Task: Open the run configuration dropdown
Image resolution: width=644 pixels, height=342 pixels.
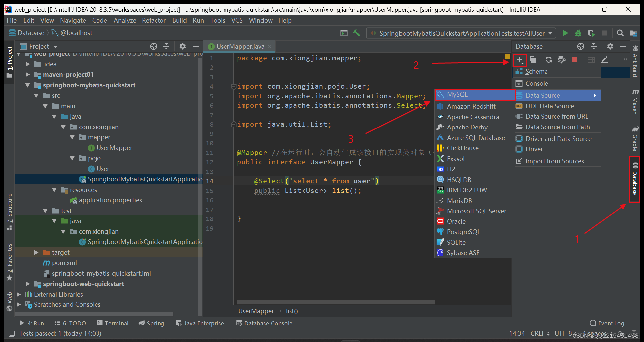Action: [461, 33]
